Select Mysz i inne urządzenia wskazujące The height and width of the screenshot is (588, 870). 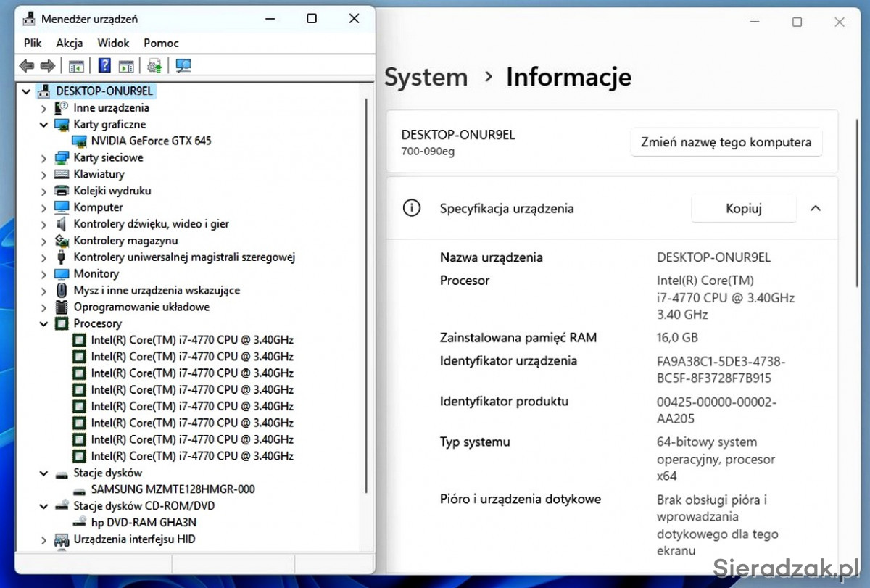(x=157, y=290)
